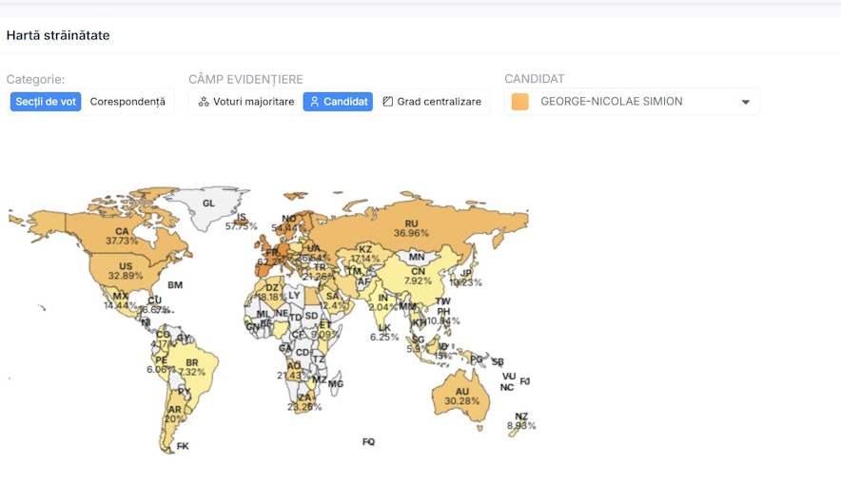Choose Grad centralizare highlight field
This screenshot has width=841, height=504.
432,102
